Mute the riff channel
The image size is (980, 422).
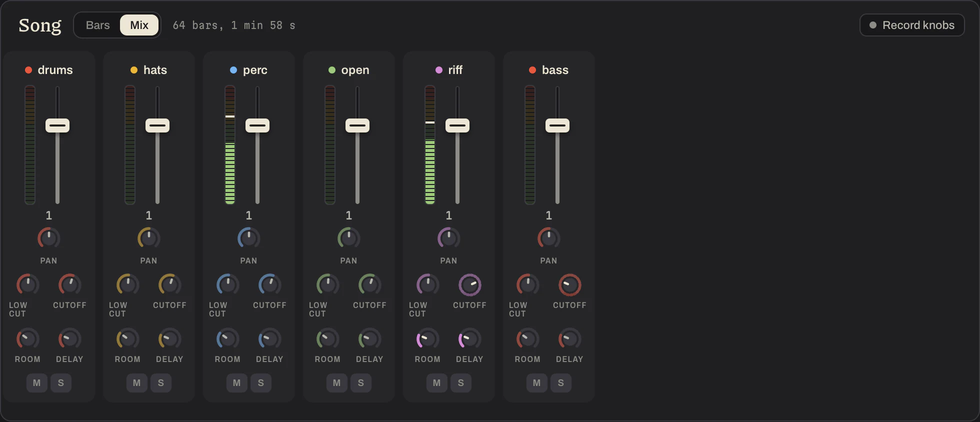[x=437, y=383]
